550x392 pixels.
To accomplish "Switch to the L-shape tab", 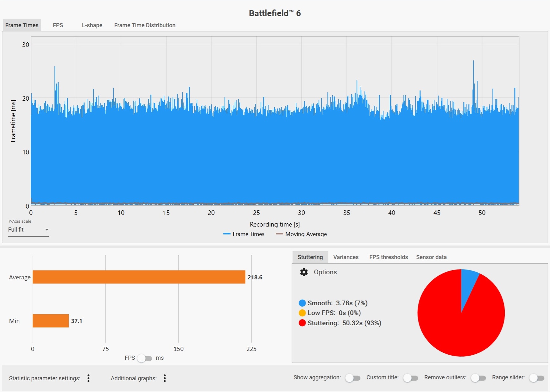I will 92,25.
